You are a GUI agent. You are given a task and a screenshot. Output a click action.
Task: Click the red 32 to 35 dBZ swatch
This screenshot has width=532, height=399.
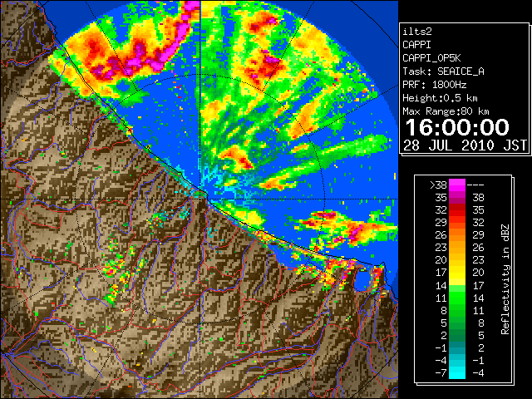tap(457, 210)
